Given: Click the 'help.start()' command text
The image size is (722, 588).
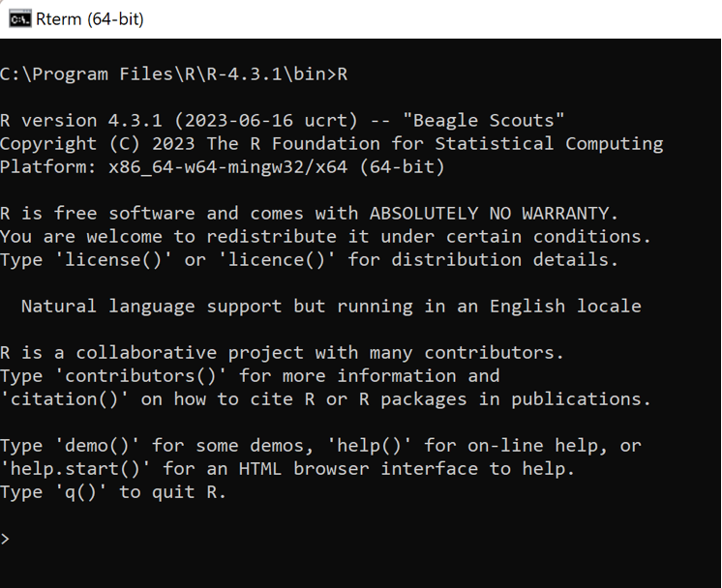Looking at the screenshot, I should click(x=75, y=469).
